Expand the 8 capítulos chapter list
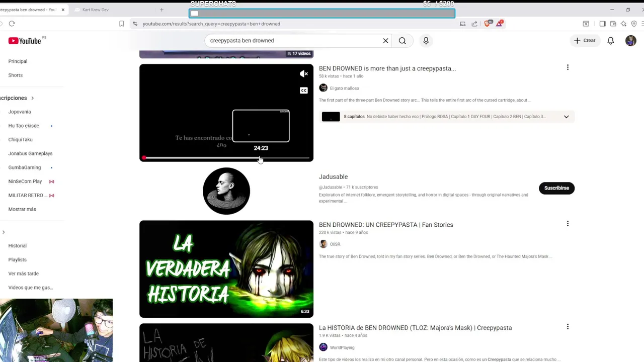 coord(566,117)
